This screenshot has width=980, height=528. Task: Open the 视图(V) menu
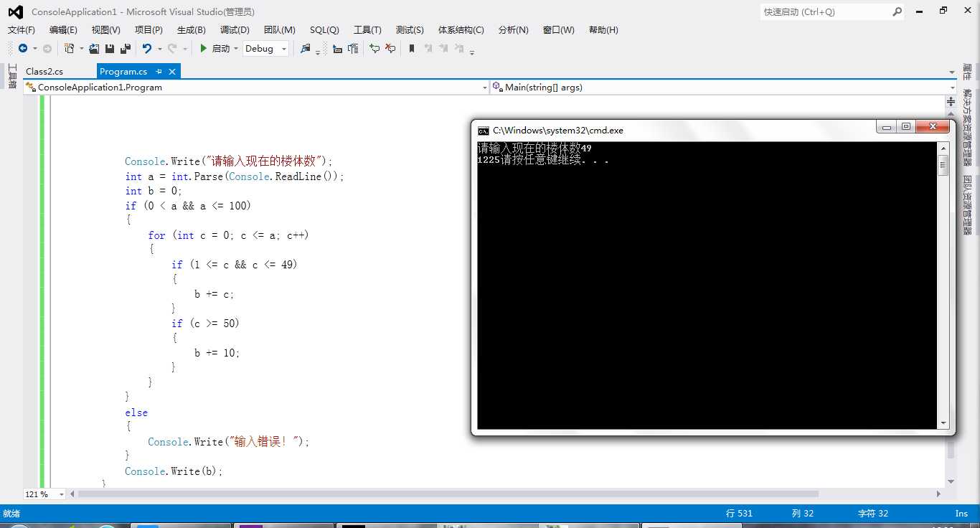105,29
